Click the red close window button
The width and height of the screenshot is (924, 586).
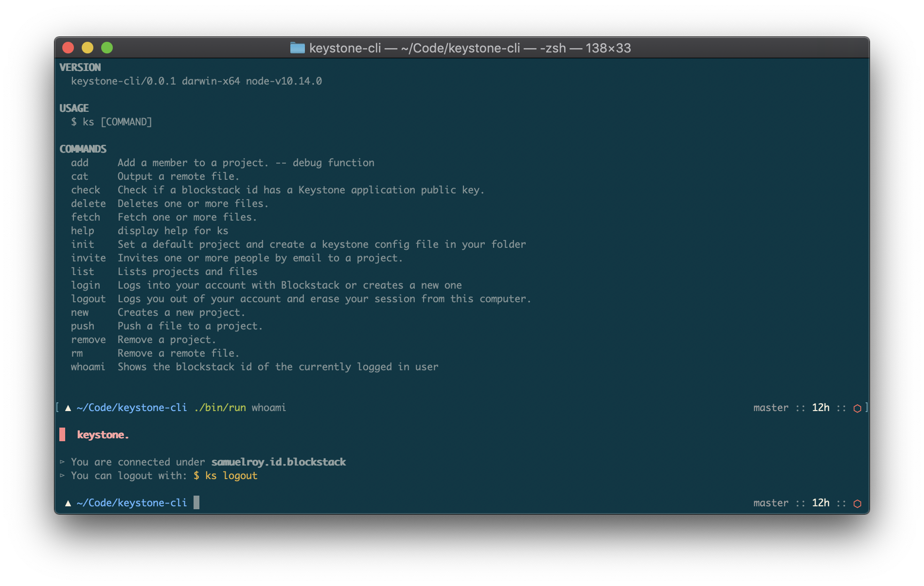(x=68, y=48)
